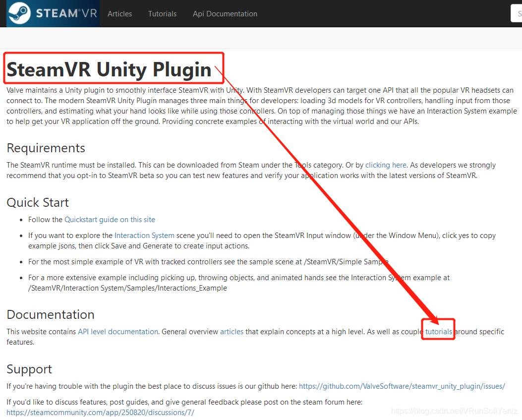Click the '/SteamVR/Interaction System/Samples/Interactions_Example' path text
The width and height of the screenshot is (522, 420).
point(127,288)
